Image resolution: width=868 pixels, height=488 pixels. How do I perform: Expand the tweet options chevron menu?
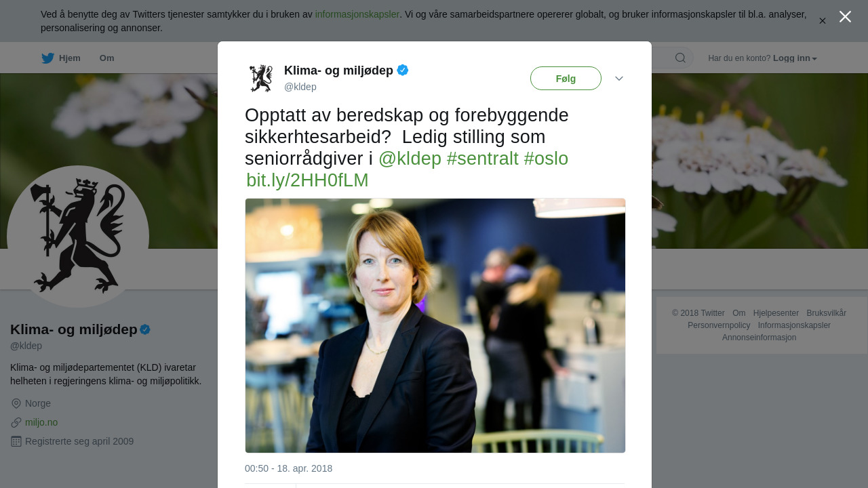(x=619, y=79)
